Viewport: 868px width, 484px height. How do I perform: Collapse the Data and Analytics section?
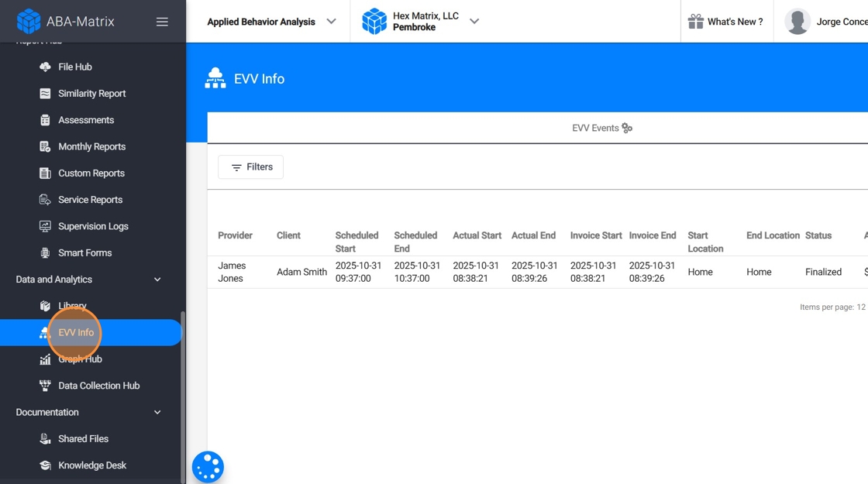coord(157,280)
